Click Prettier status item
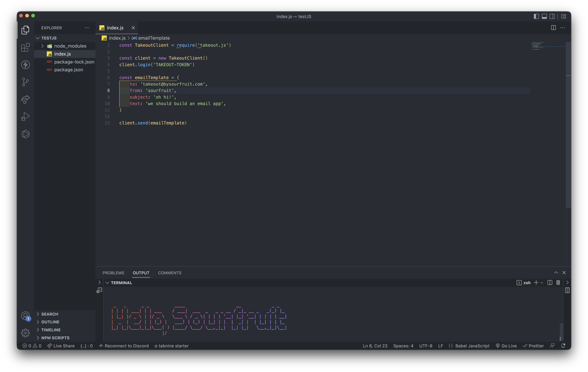This screenshot has width=588, height=372. point(533,346)
